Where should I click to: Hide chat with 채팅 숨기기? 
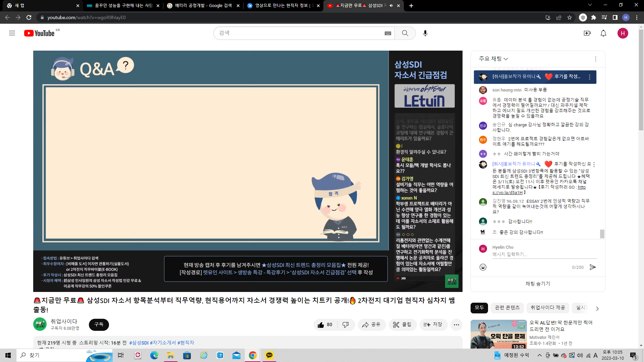point(538,284)
